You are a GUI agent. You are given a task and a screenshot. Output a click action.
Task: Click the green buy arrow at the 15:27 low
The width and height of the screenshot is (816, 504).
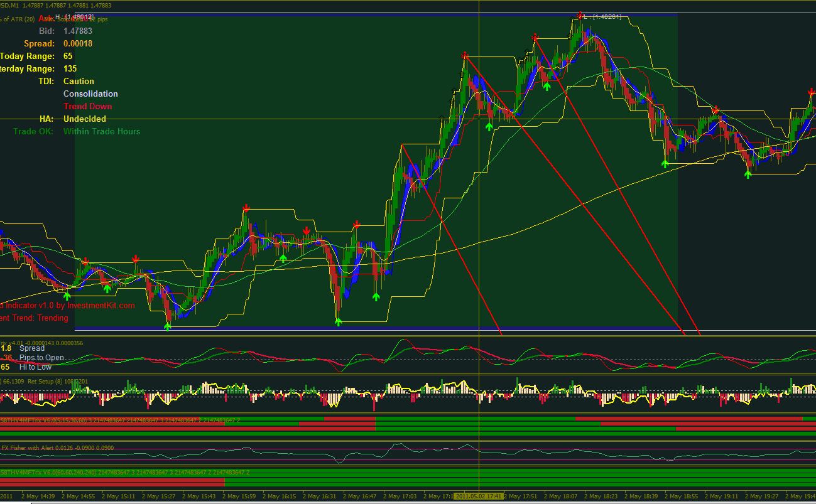point(168,326)
